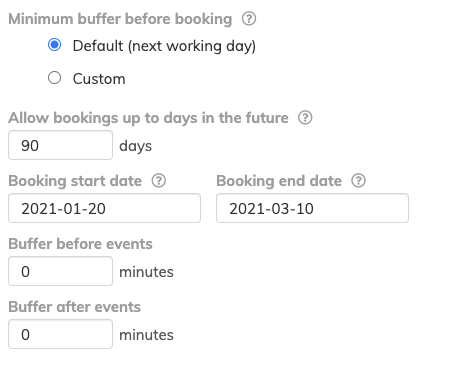Click the 'Booking start date' label
Screen dimensions: 474x367
[75, 181]
